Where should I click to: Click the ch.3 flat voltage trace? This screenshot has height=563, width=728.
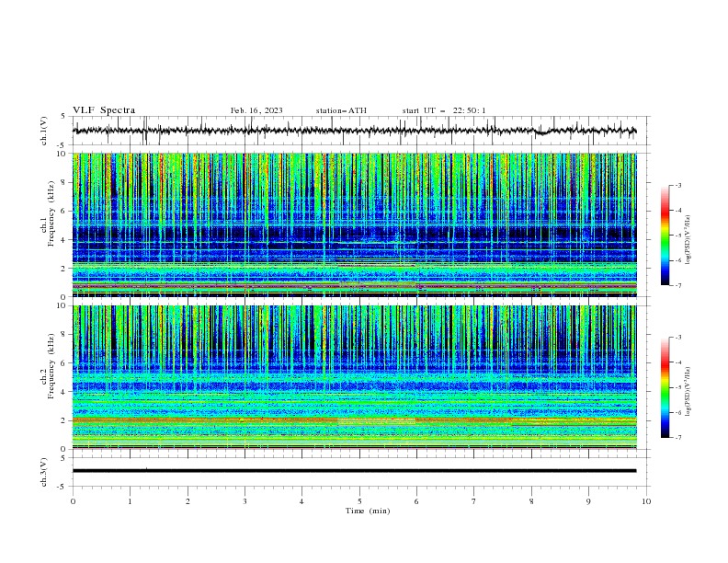354,471
